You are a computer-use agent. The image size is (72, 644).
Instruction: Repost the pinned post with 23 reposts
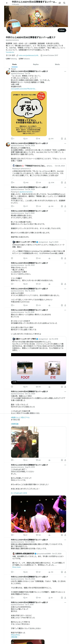[x=25, y=138]
